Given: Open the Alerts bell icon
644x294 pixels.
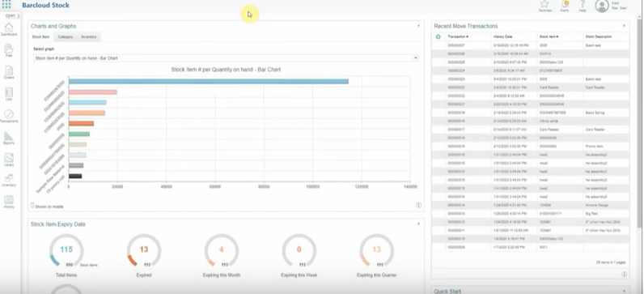Looking at the screenshot, I should point(565,6).
